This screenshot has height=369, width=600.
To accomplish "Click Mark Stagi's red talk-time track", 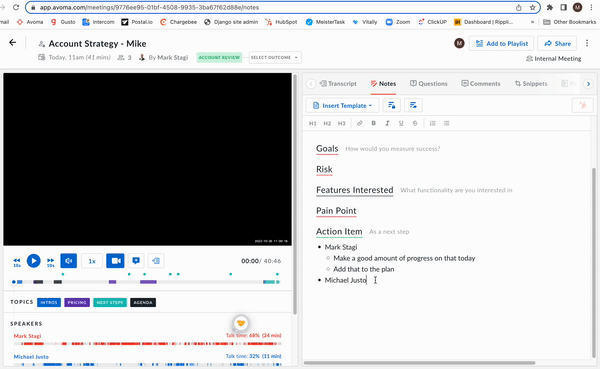I will point(147,344).
